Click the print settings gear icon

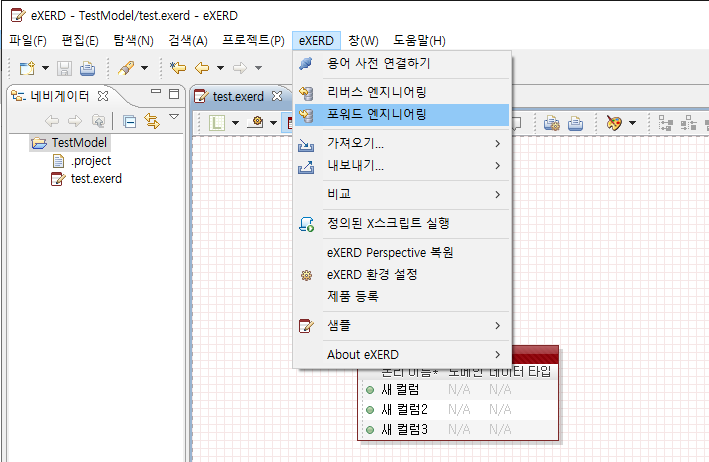pyautogui.click(x=552, y=123)
